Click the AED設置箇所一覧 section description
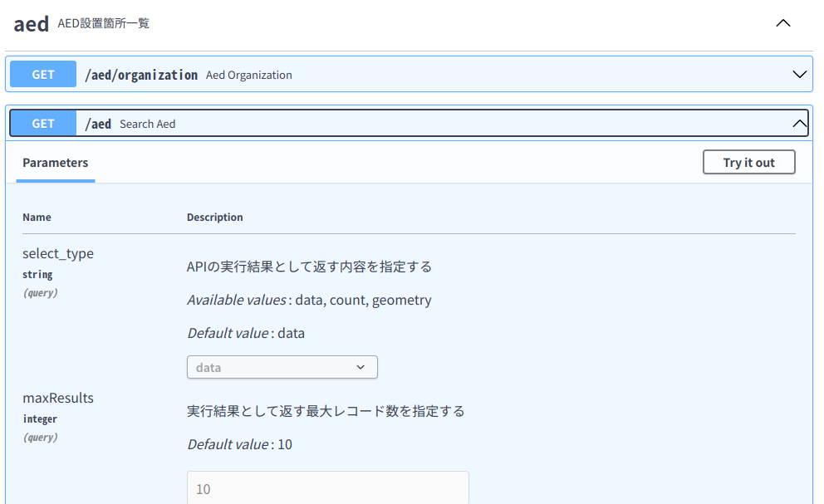This screenshot has width=824, height=504. pyautogui.click(x=104, y=23)
